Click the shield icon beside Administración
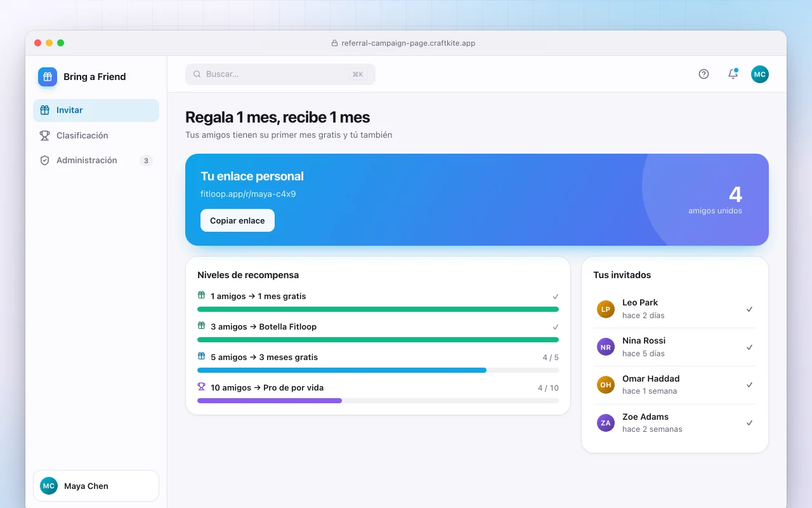 pos(44,161)
